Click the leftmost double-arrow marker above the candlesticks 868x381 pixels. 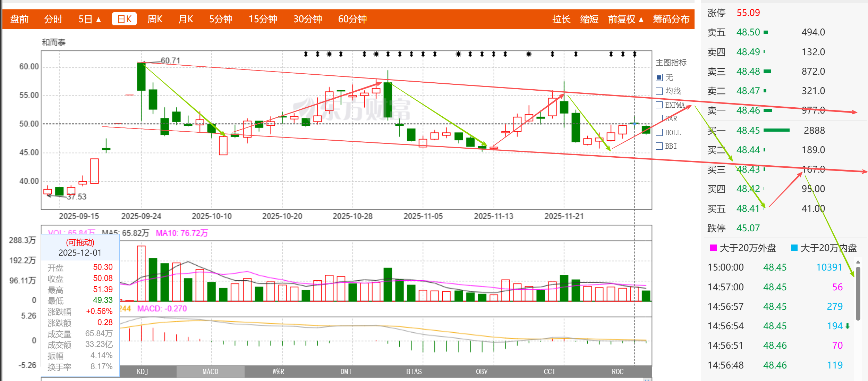click(x=306, y=54)
